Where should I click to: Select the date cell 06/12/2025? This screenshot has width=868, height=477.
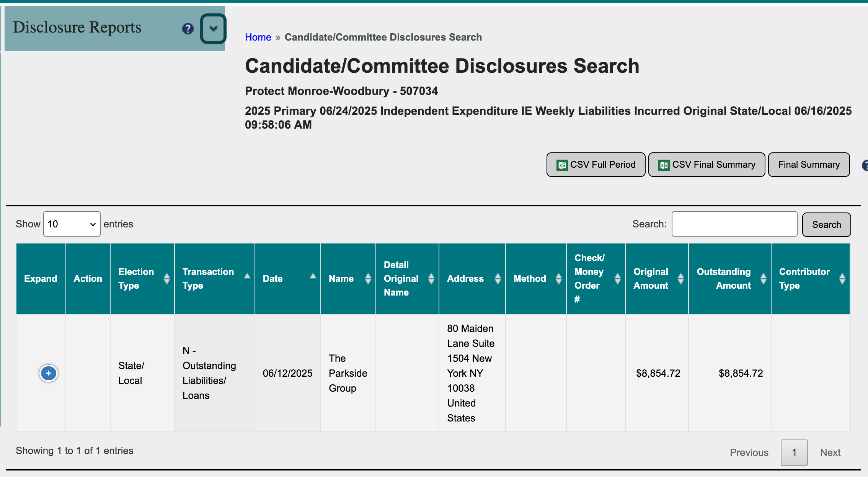tap(287, 373)
